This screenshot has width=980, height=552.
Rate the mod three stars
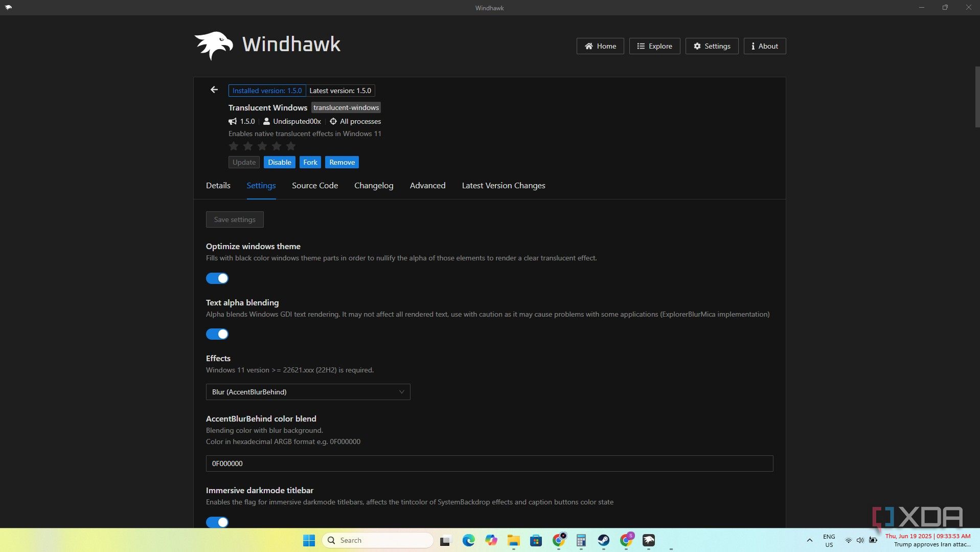click(x=262, y=146)
